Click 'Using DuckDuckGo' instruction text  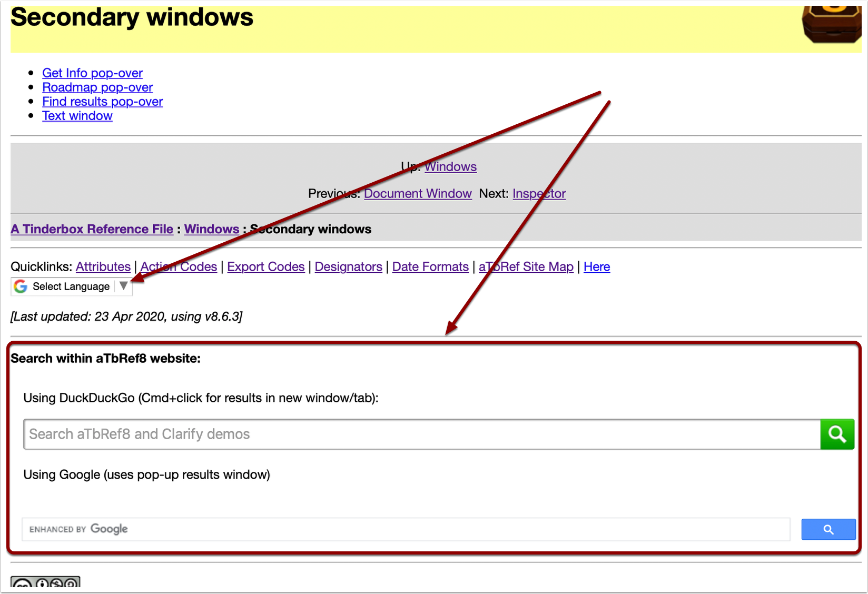pos(201,398)
